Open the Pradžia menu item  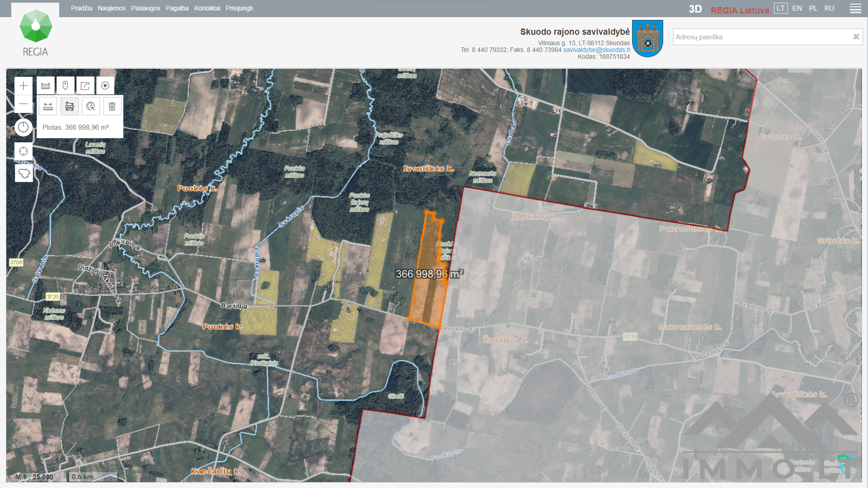coord(81,8)
